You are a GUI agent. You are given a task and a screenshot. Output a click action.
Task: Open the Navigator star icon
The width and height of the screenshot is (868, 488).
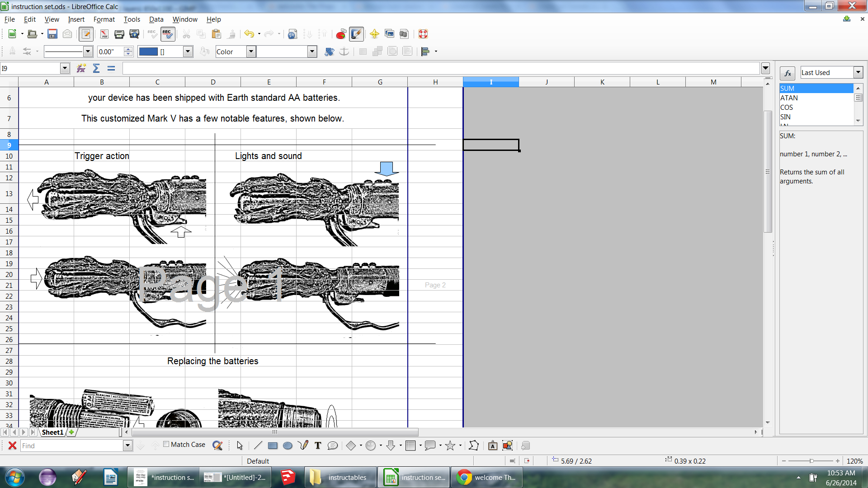coord(374,34)
